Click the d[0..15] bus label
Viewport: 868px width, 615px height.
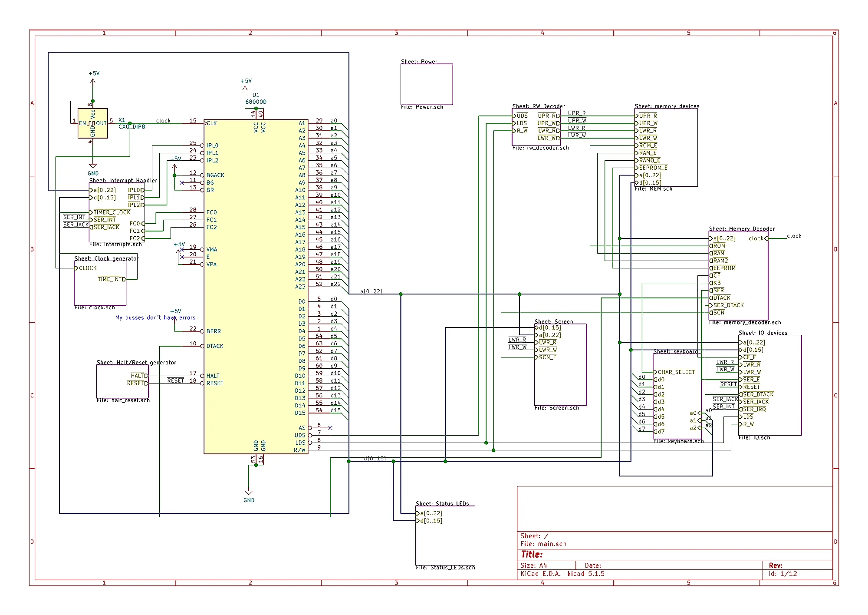pos(374,459)
